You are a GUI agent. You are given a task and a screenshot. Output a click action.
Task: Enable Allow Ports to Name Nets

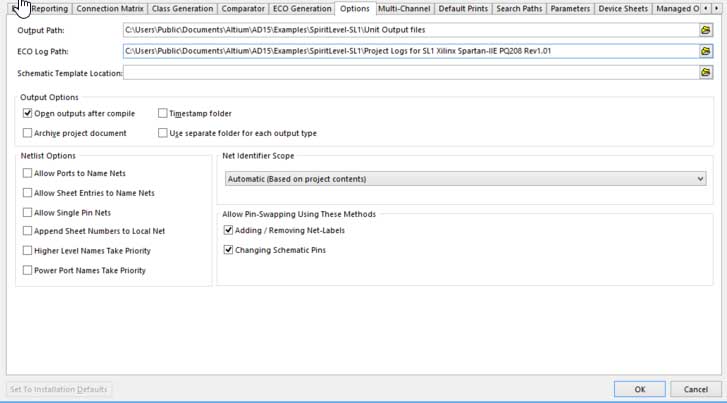point(27,174)
